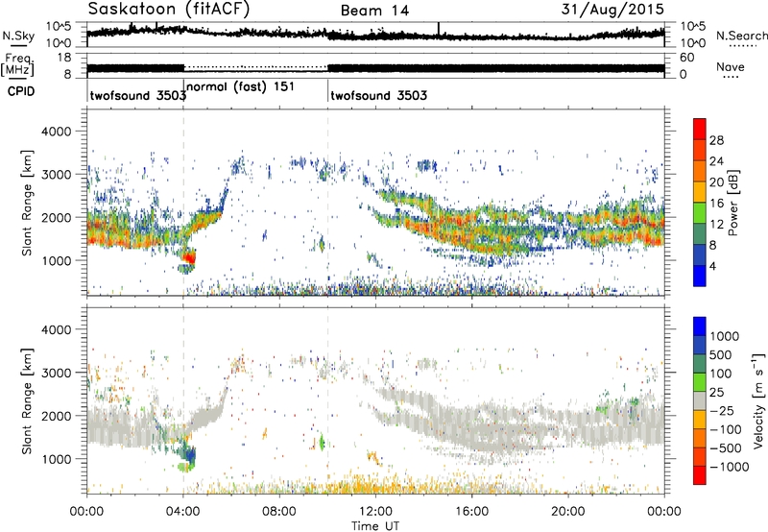
Task: Click the "-1000" label on velocity colorbar
Action: pyautogui.click(x=730, y=467)
